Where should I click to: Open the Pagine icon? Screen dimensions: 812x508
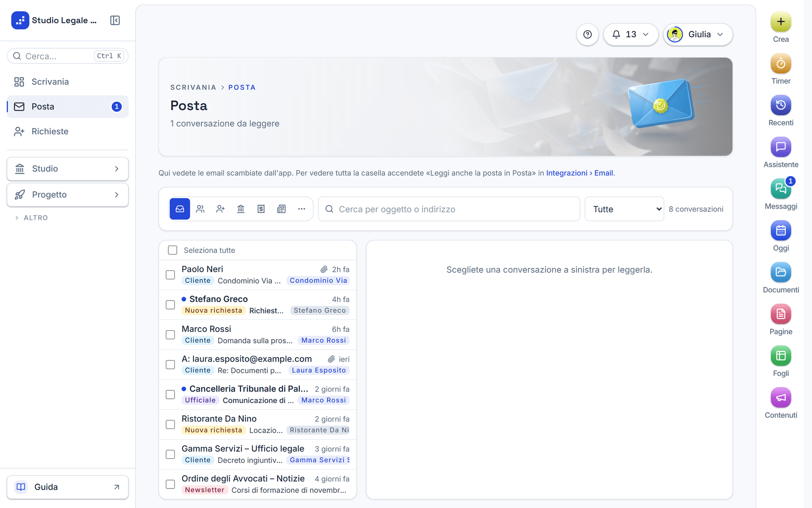tap(781, 314)
